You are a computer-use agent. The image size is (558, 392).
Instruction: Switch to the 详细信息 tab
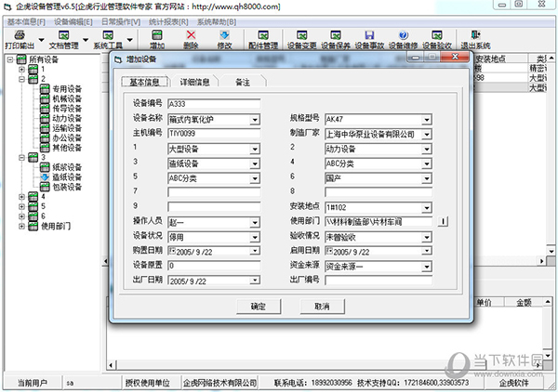click(x=195, y=82)
